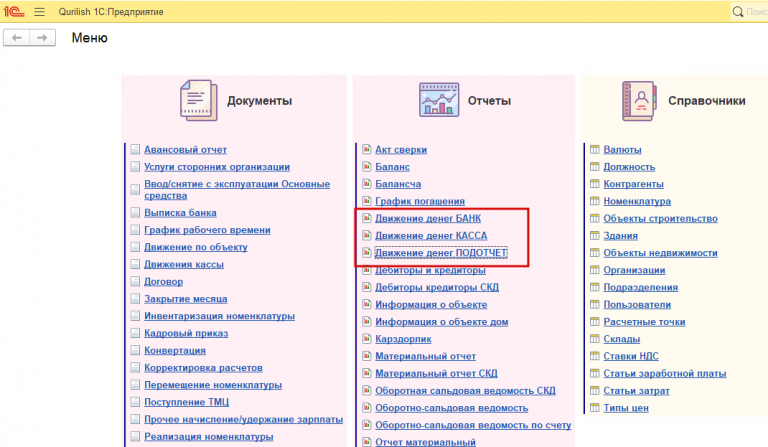
Task: Click table icon beside Склады
Action: [x=595, y=339]
